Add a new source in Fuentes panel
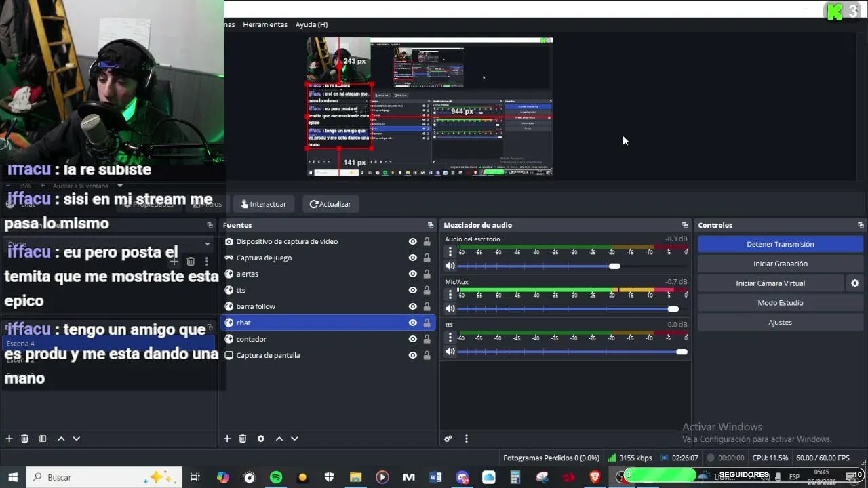The width and height of the screenshot is (868, 488). click(x=227, y=439)
